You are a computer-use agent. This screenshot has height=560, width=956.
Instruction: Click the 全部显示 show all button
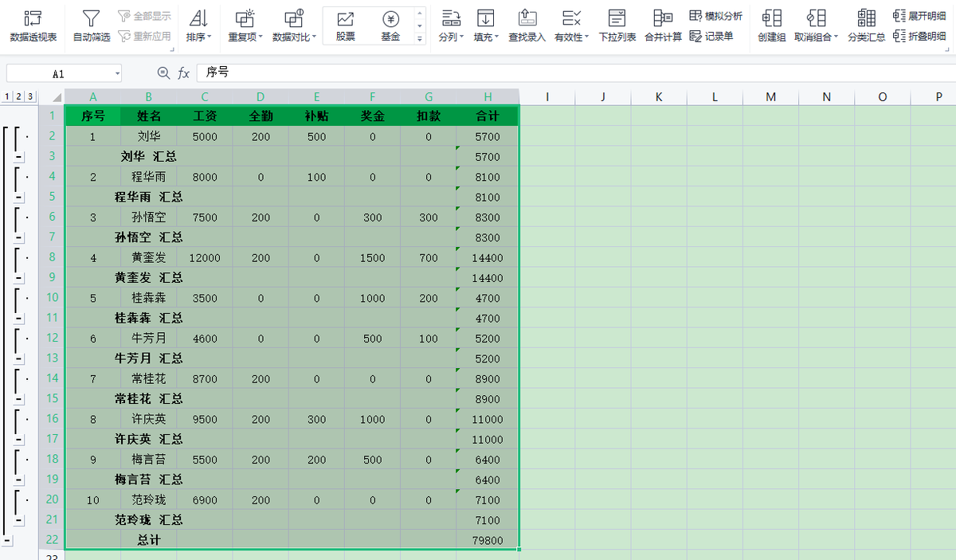144,16
